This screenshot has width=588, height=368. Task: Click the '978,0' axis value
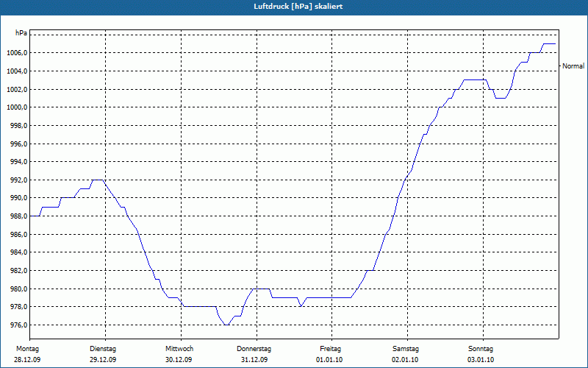point(18,307)
